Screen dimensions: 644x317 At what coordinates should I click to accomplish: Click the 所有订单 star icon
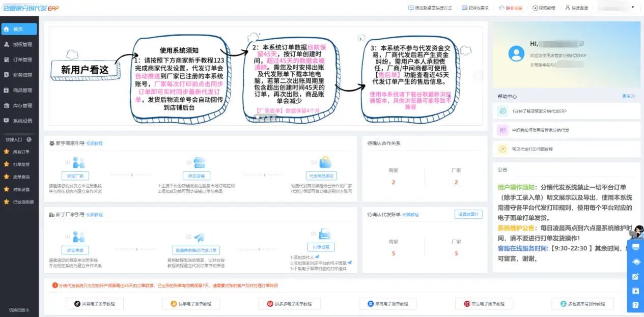point(6,151)
